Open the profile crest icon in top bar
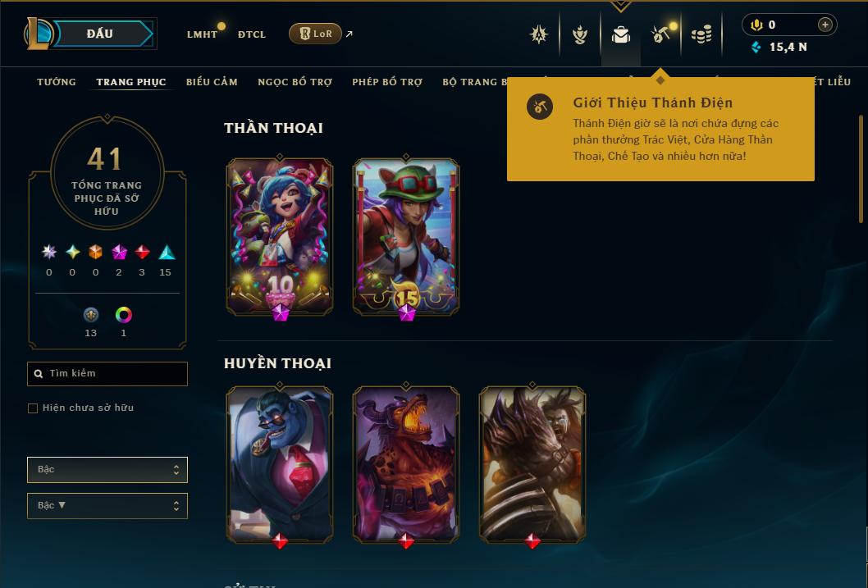Viewport: 868px width, 588px height. [x=539, y=34]
